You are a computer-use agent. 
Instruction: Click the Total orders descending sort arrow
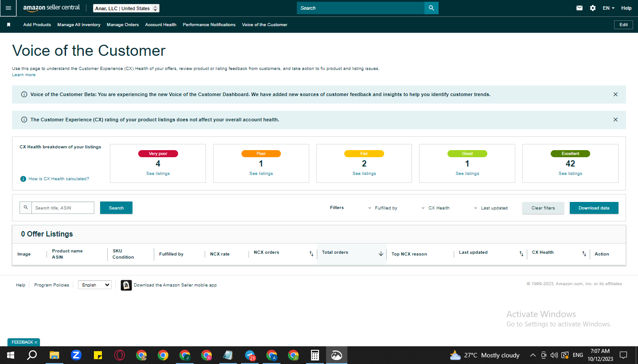coord(381,254)
